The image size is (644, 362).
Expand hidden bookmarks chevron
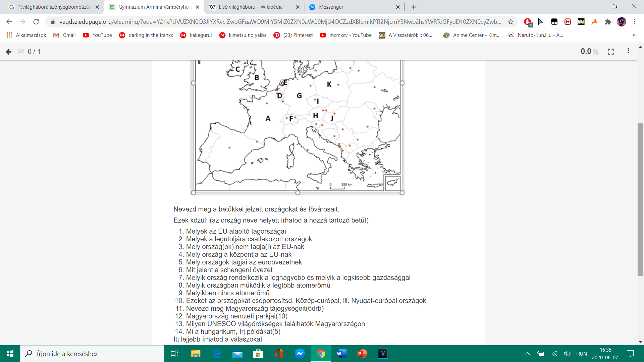point(634,35)
